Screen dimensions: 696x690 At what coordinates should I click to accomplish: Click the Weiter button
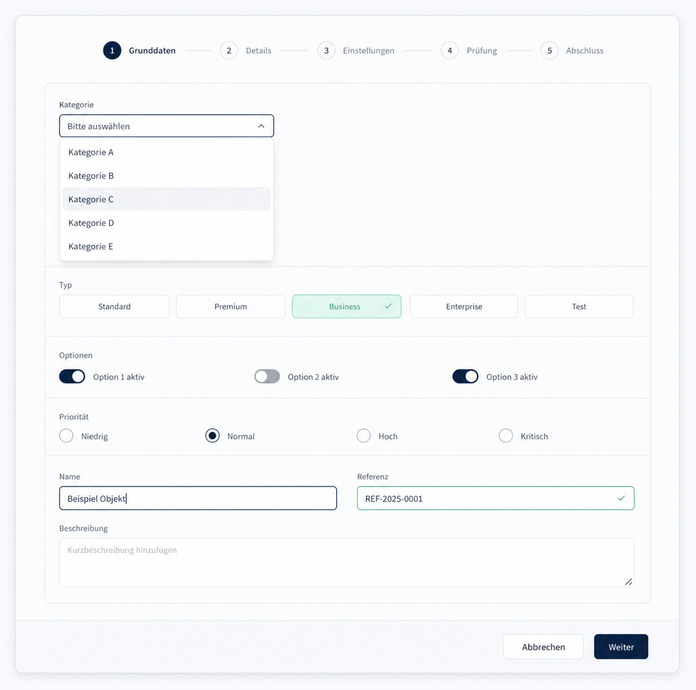(x=621, y=646)
